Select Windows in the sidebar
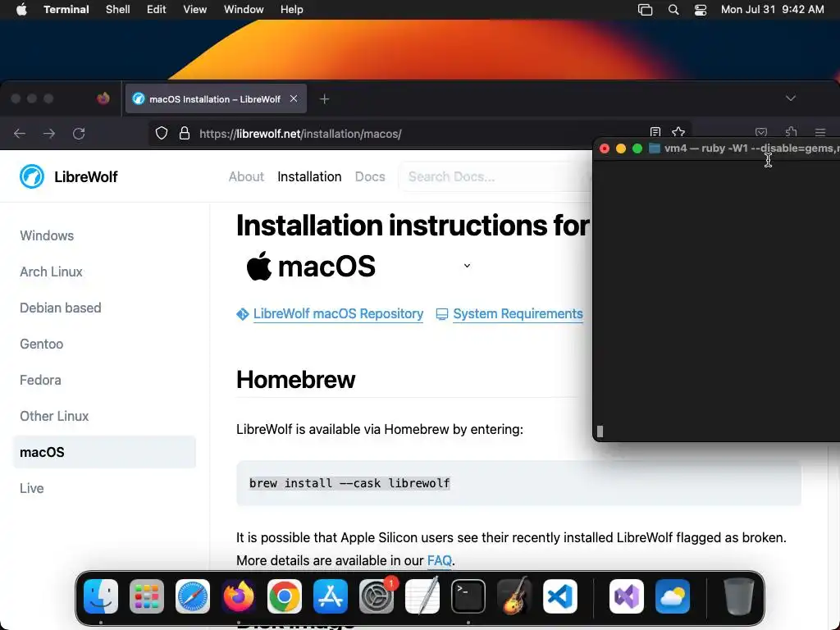 (47, 235)
